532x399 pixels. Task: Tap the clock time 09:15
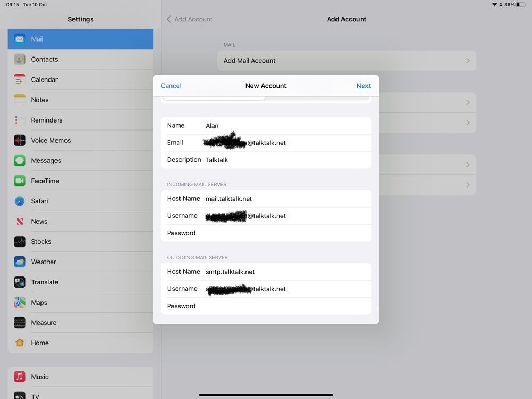click(x=13, y=5)
